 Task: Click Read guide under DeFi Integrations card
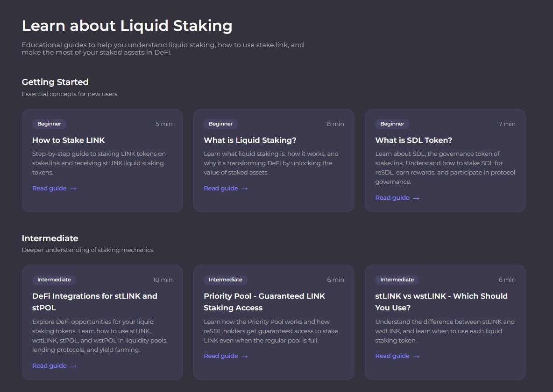50,365
